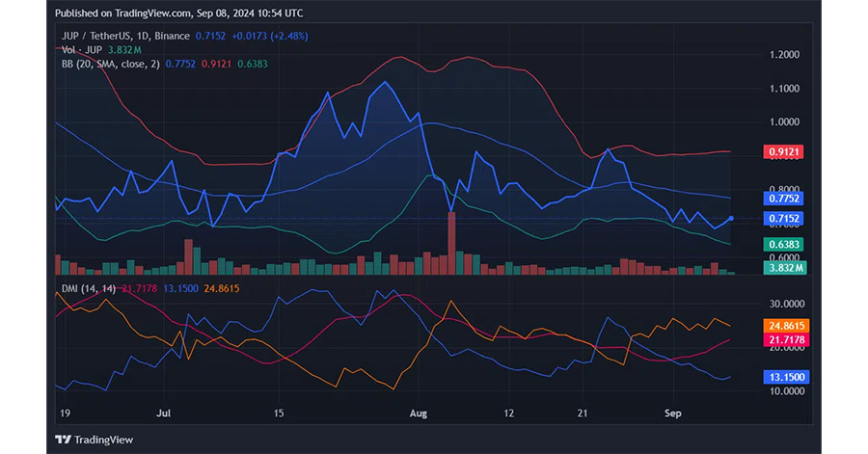Click the 'Aug' label on time axis
Image resolution: width=868 pixels, height=454 pixels.
(x=419, y=414)
